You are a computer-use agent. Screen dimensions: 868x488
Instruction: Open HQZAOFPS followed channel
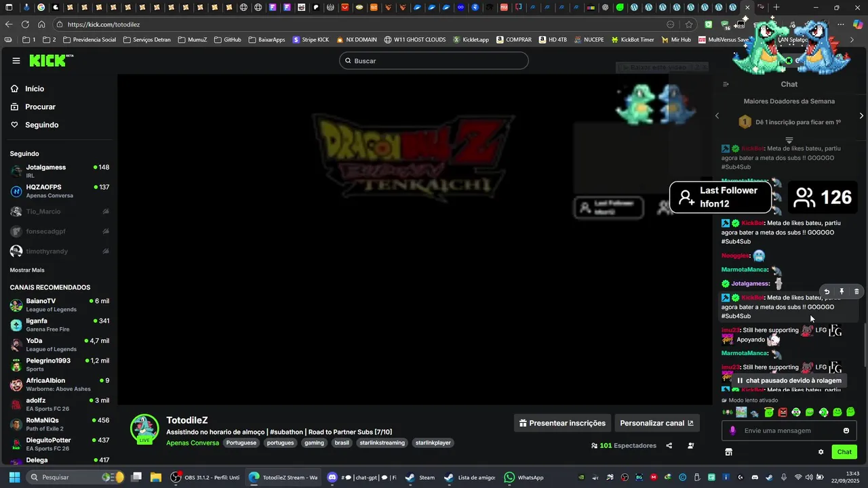tap(60, 191)
